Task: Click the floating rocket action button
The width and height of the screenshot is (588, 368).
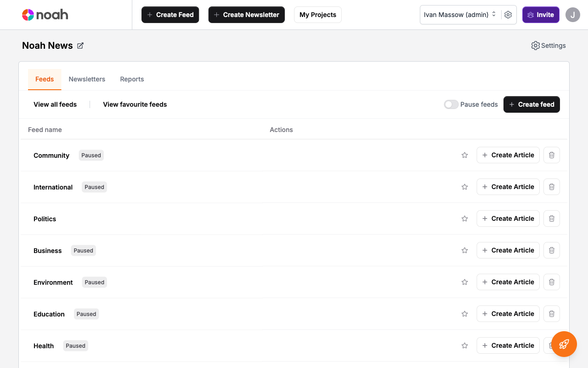Action: click(x=564, y=344)
